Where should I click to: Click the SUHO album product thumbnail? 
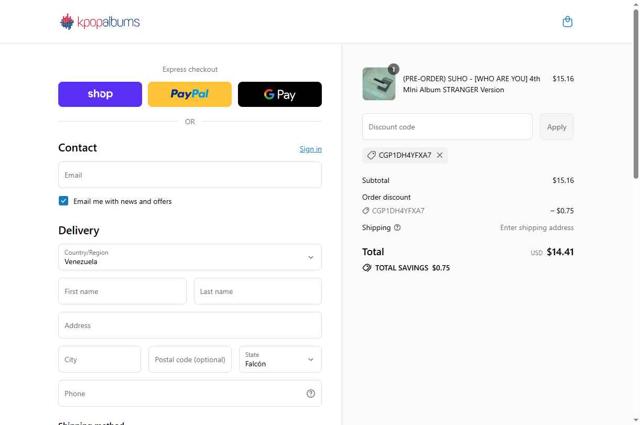[379, 84]
